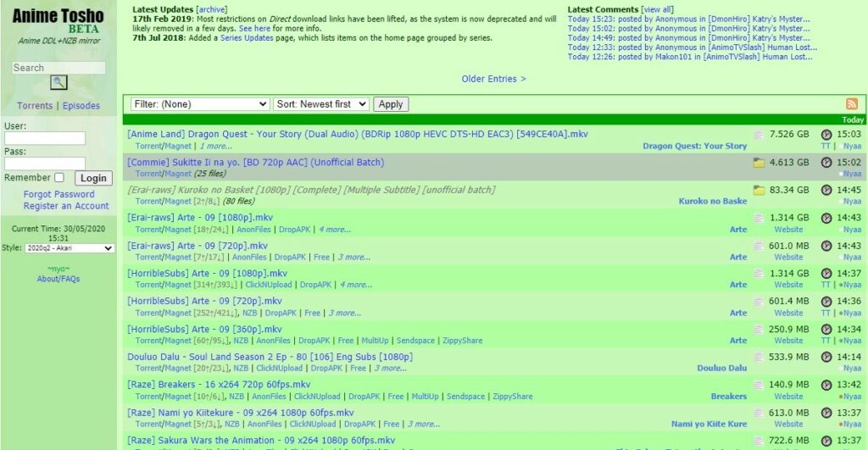
Task: Open the news archive link
Action: (x=211, y=9)
